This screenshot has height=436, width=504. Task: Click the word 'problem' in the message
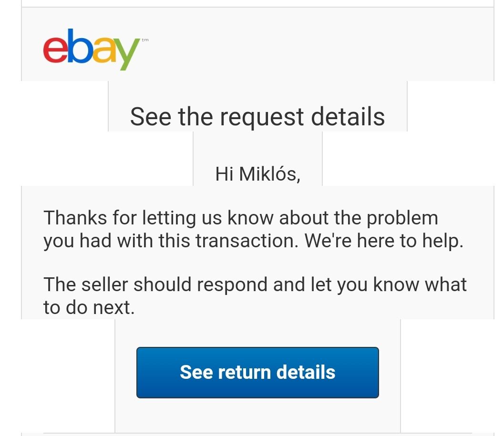click(402, 219)
